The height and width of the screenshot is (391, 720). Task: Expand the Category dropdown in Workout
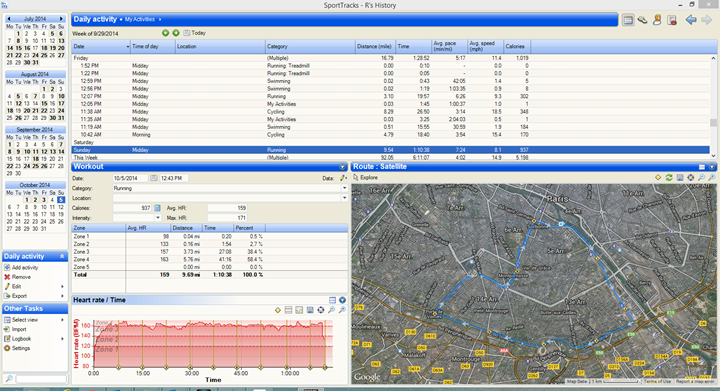point(344,188)
